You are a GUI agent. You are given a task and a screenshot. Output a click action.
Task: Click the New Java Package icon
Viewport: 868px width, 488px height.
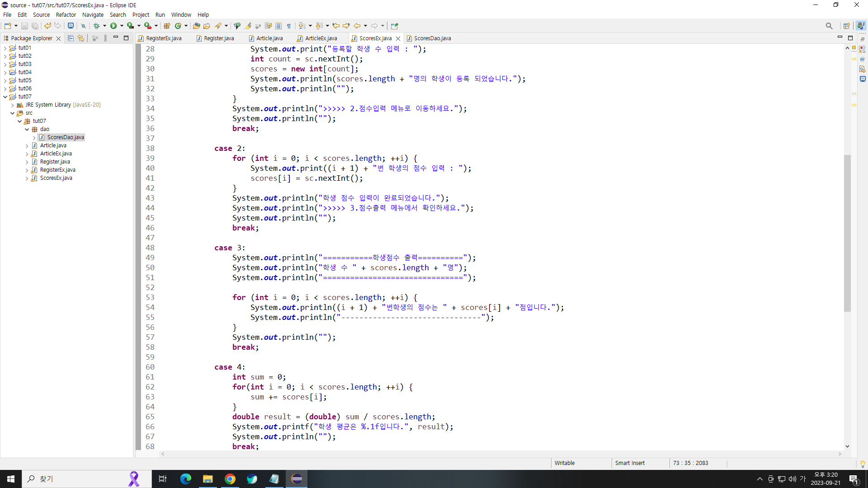tap(167, 26)
